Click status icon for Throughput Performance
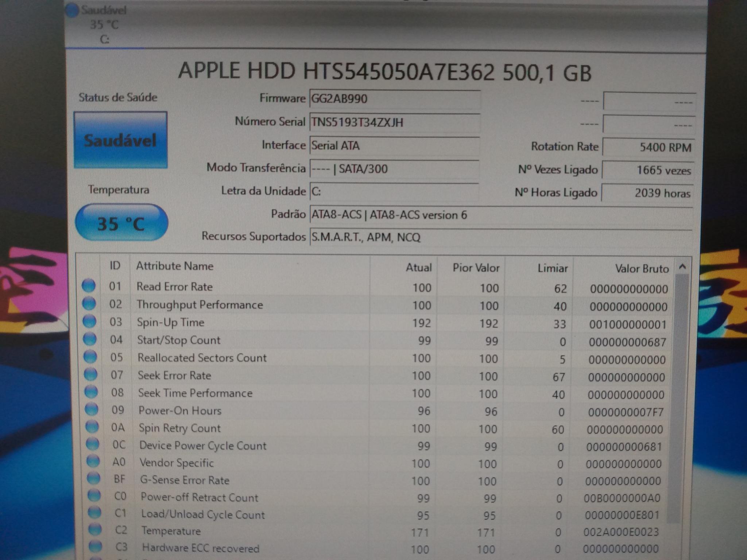 (89, 303)
